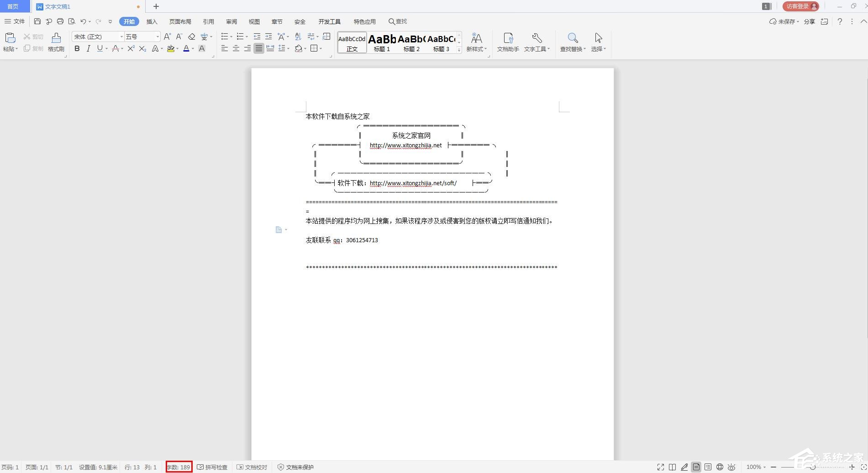The height and width of the screenshot is (473, 868).
Task: Enable the eye protection mode in status bar
Action: pos(731,467)
